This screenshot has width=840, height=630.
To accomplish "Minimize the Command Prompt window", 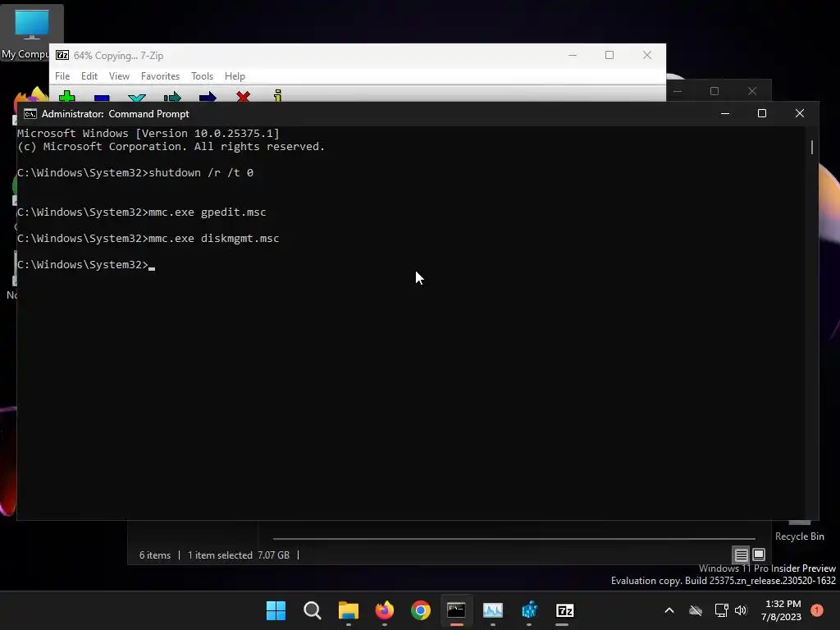I will (725, 113).
